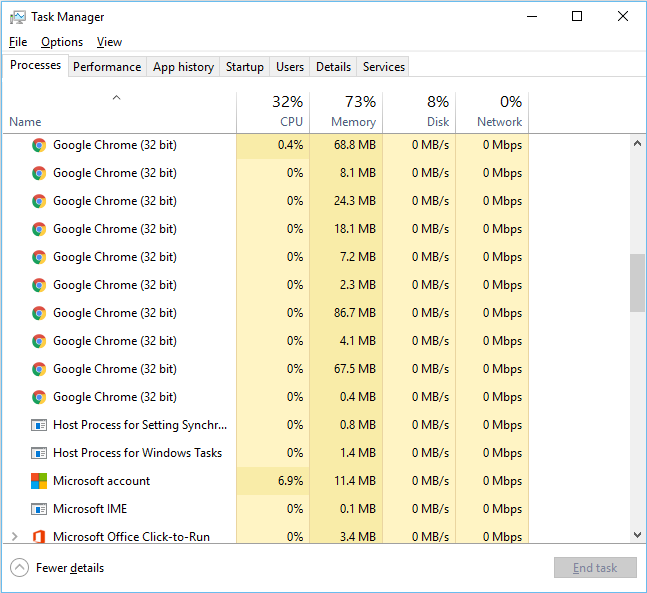Click Chrome icon on 18.1 MB row

click(x=39, y=229)
